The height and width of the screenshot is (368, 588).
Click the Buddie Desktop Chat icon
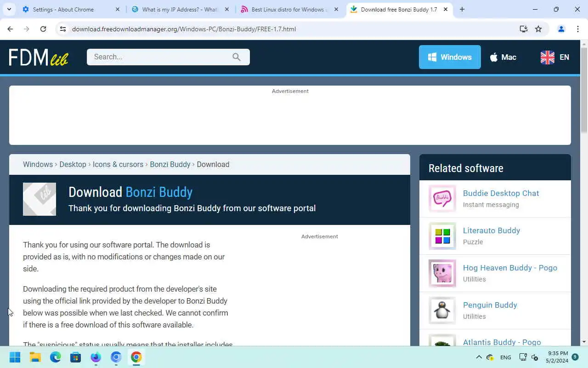point(442,199)
